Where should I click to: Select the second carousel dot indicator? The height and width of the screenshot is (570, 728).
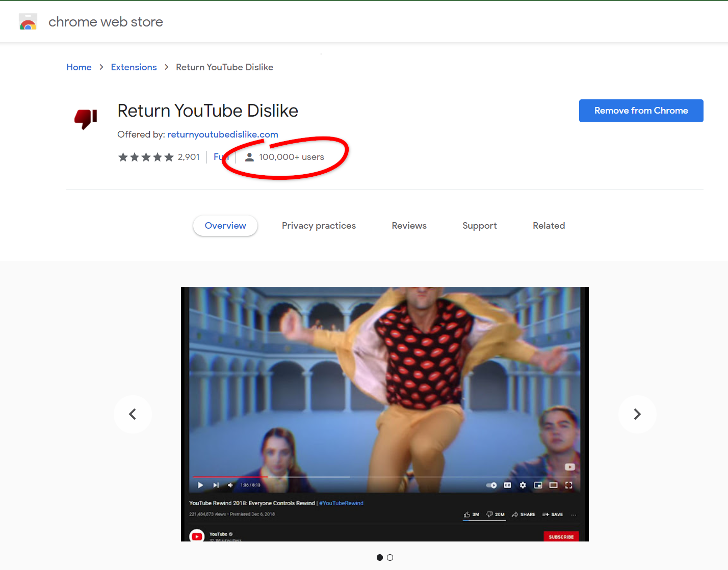click(390, 558)
